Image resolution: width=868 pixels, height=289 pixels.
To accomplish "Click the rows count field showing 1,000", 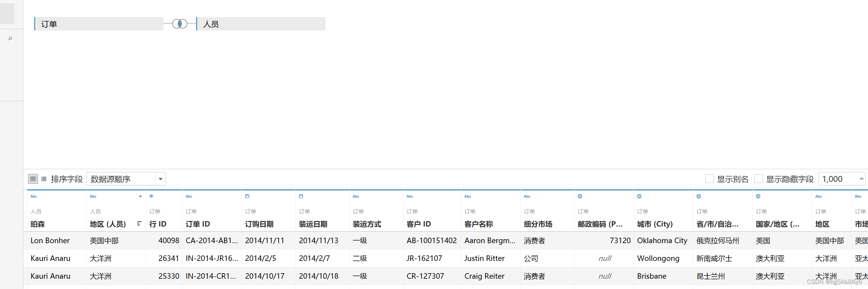I will tap(841, 179).
